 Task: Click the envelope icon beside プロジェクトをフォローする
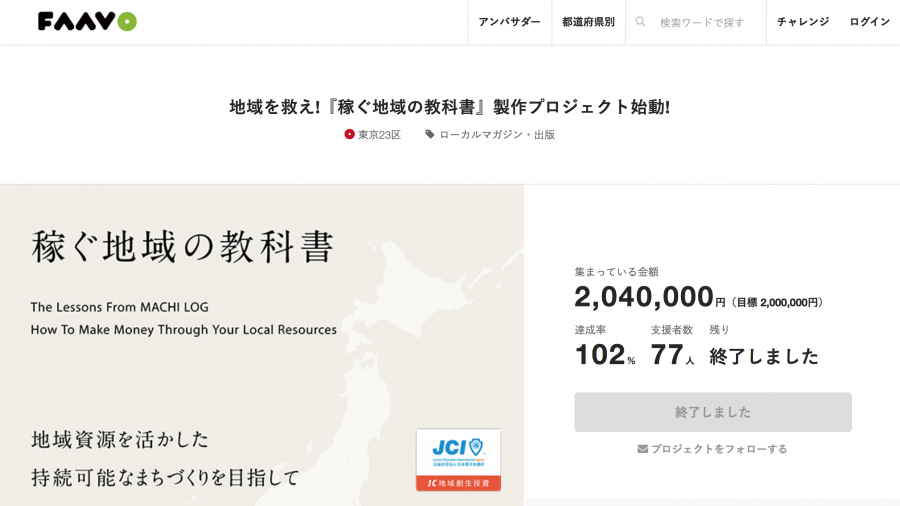pyautogui.click(x=643, y=449)
